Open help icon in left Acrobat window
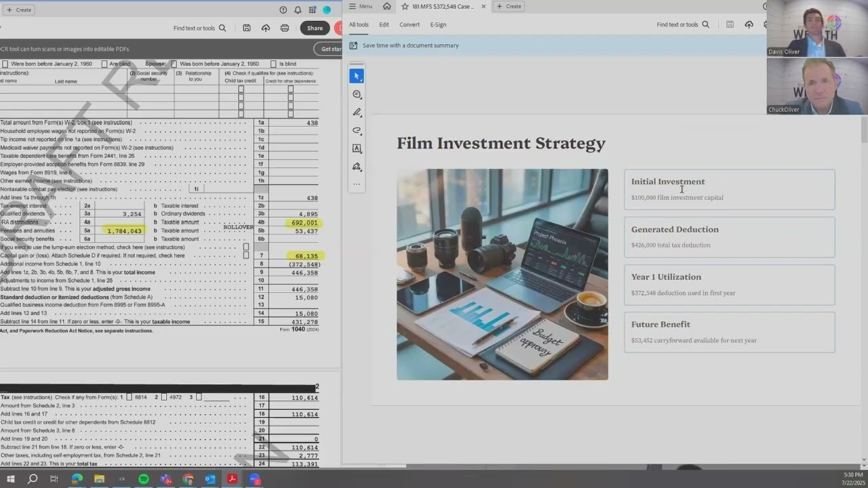 point(283,9)
